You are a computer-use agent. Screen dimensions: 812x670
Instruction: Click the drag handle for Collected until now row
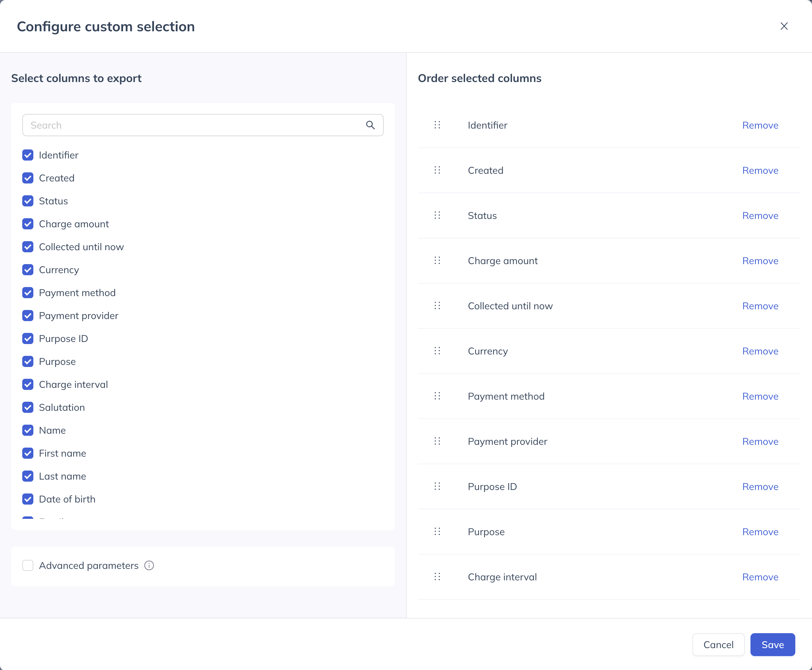coord(437,306)
